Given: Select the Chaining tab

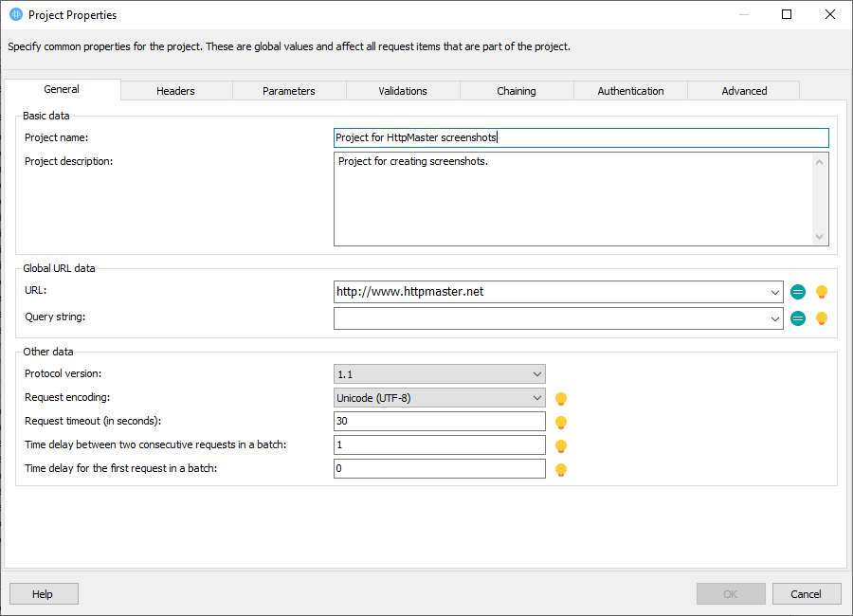Looking at the screenshot, I should tap(517, 91).
